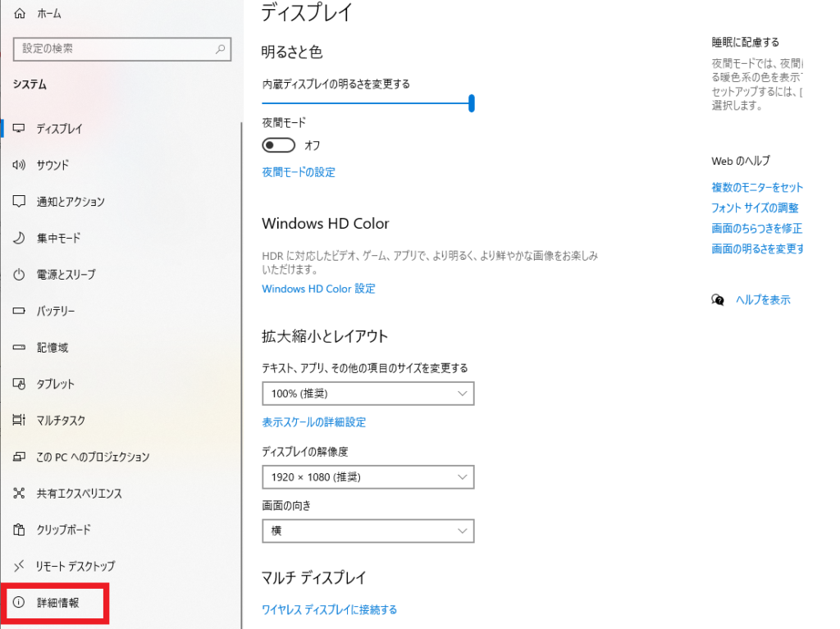Open the バッテリー battery icon

(19, 311)
